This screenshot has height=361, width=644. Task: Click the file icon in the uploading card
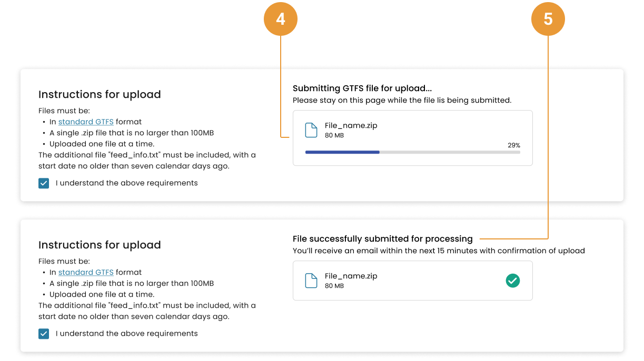[311, 130]
